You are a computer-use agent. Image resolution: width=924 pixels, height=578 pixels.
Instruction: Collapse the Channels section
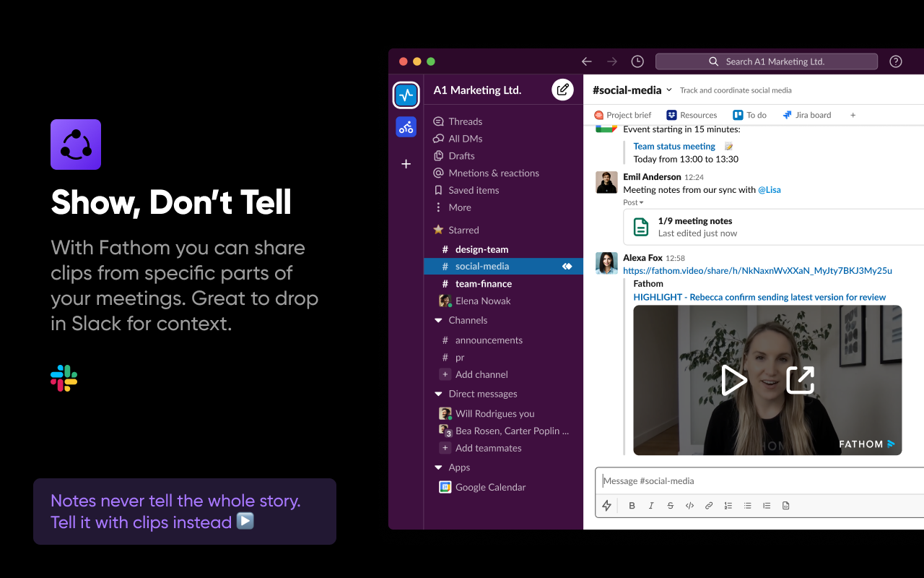coord(438,320)
